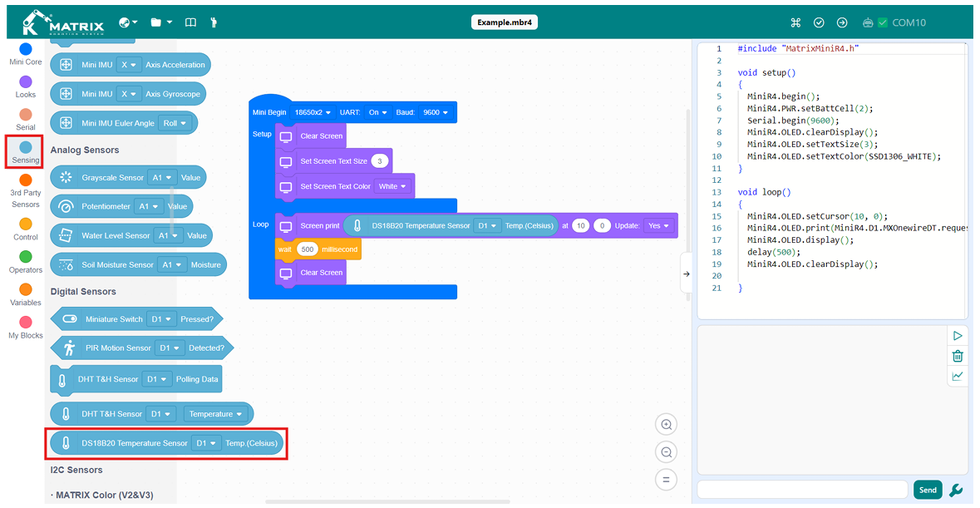
Task: Open the serial plotter chart icon
Action: 958,376
